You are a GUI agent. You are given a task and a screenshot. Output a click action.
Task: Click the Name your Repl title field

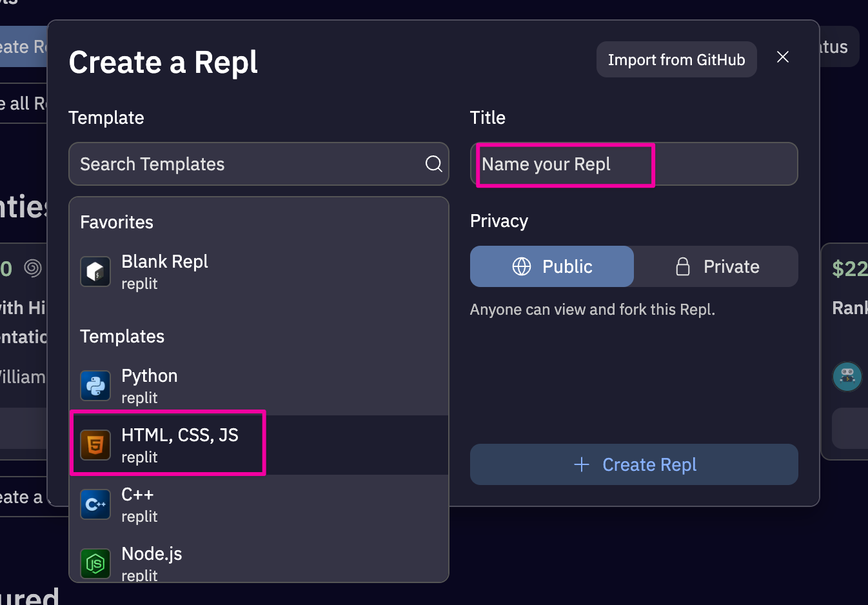[634, 164]
